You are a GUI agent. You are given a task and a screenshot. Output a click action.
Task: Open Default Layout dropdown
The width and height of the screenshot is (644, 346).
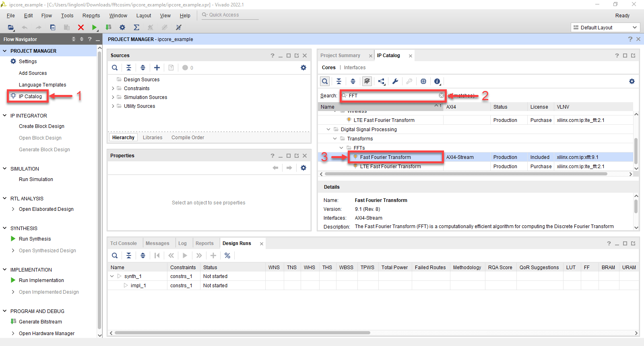(x=605, y=27)
